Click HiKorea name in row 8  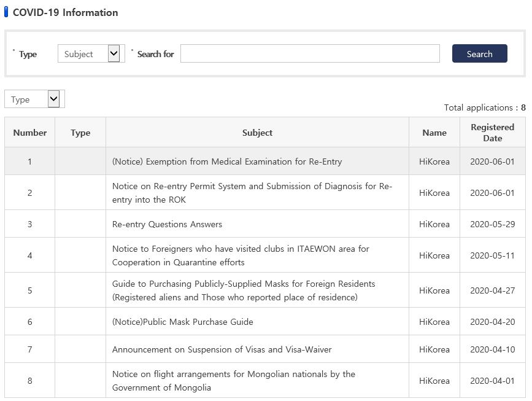coord(434,381)
